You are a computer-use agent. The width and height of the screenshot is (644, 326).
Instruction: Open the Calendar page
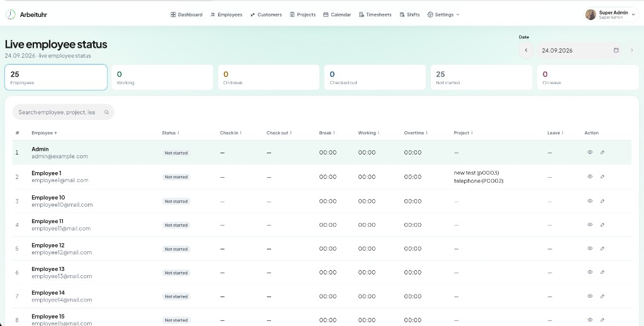click(x=337, y=14)
